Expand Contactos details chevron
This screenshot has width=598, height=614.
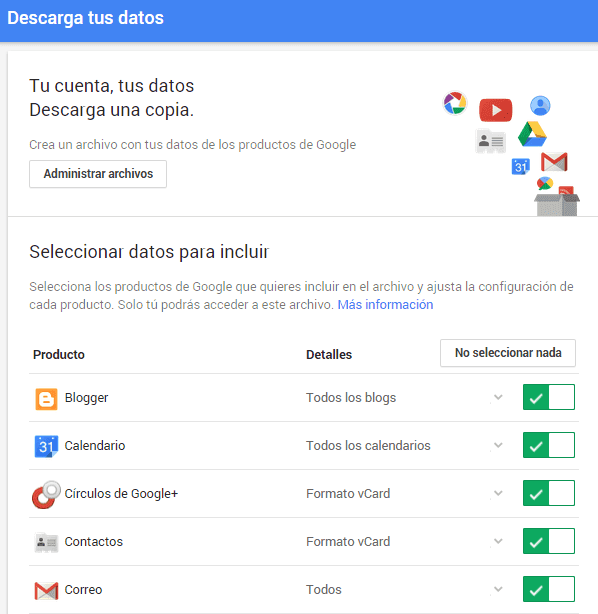pyautogui.click(x=498, y=541)
